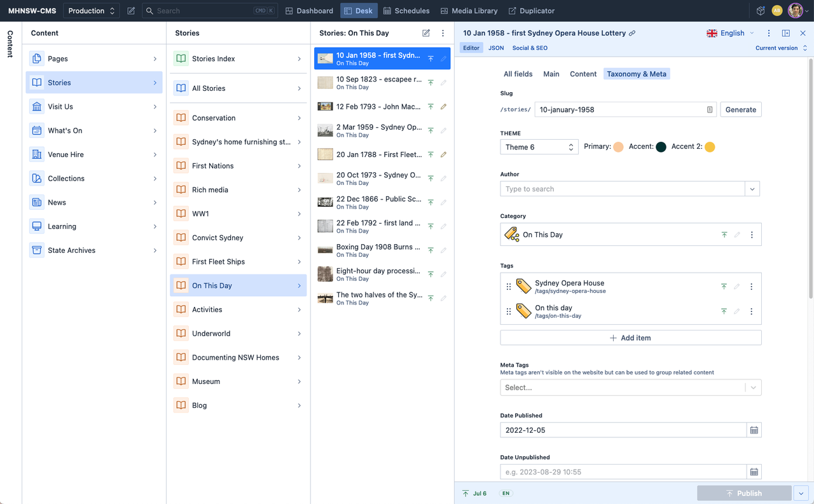Expand the publish actions arrow next to Publish
This screenshot has height=504, width=814.
pyautogui.click(x=801, y=493)
